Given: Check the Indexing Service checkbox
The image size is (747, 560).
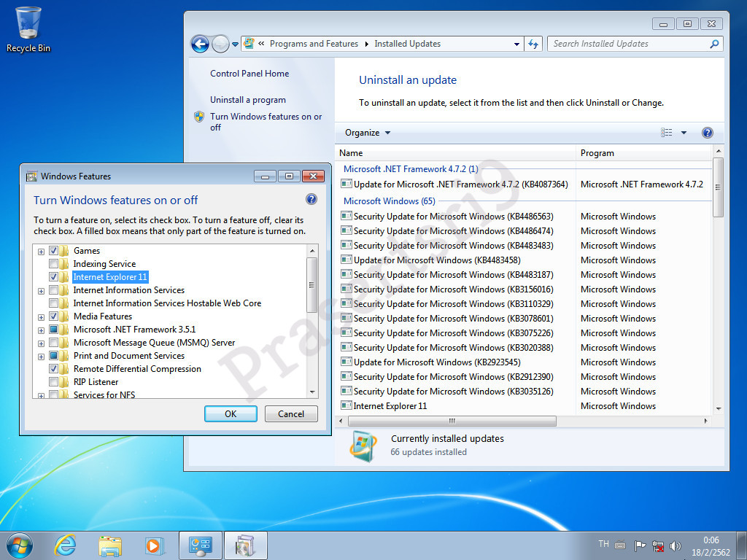Looking at the screenshot, I should pos(53,264).
